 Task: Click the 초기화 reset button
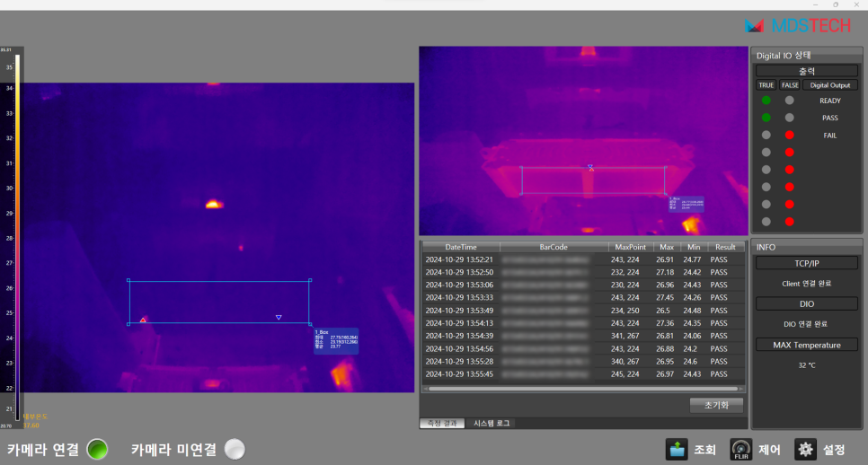click(716, 405)
